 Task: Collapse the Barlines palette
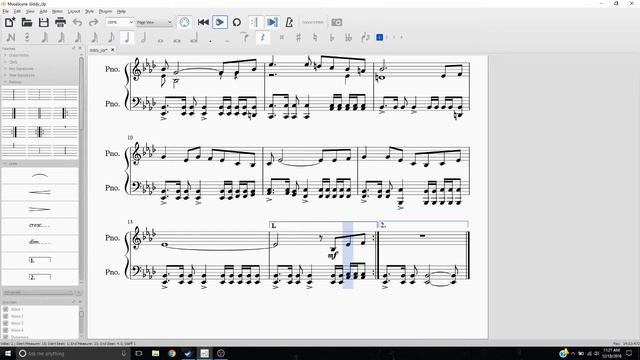click(x=15, y=82)
